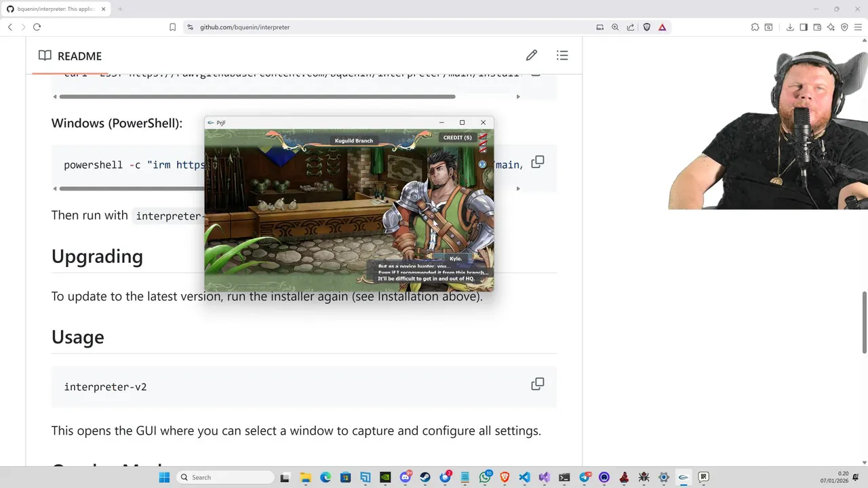Viewport: 868px width, 488px height.
Task: Click the VPN shield icon in the toolbar
Action: [844, 27]
